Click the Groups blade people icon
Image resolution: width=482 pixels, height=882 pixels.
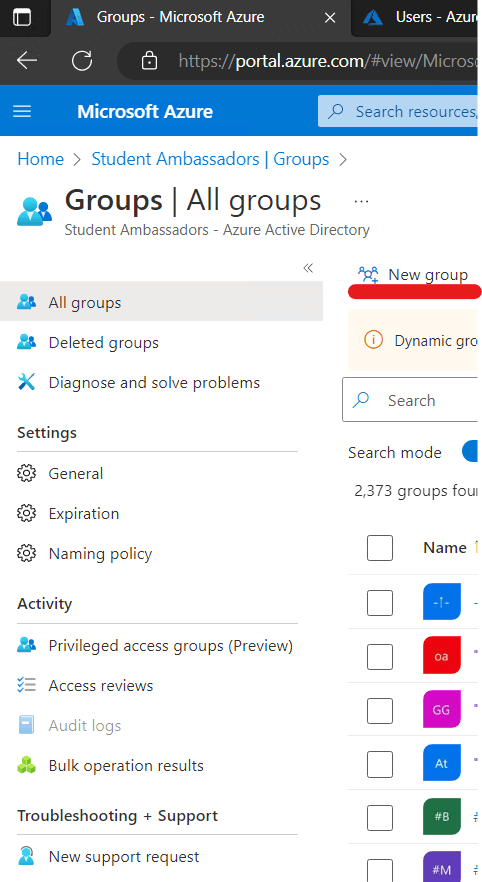point(34,210)
